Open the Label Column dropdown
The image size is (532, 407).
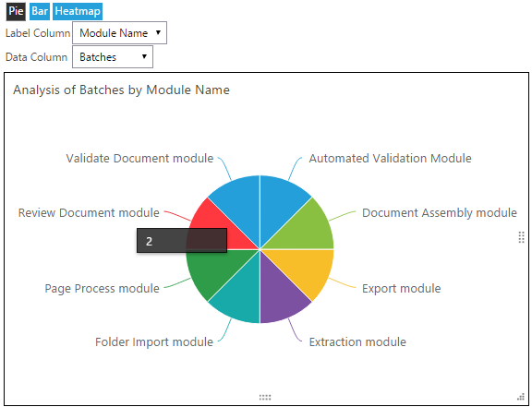[x=119, y=33]
